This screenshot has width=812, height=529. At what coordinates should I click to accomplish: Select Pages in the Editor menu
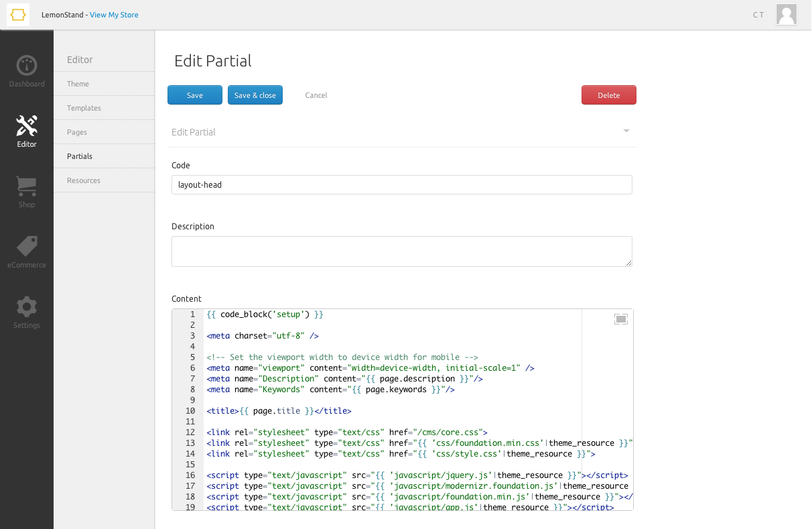tap(77, 132)
